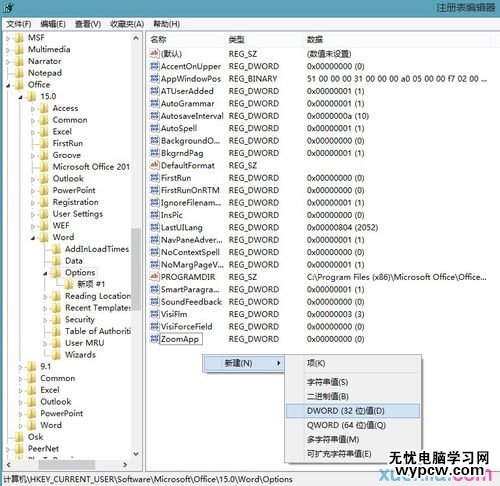Choose 项(K) in the new submenu
This screenshot has height=486, width=500.
tap(353, 363)
